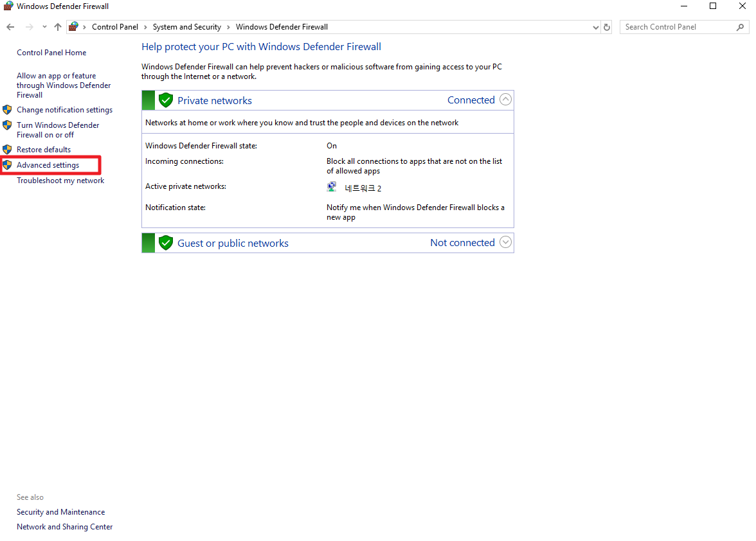
Task: Go back with the navigation arrow
Action: (10, 27)
